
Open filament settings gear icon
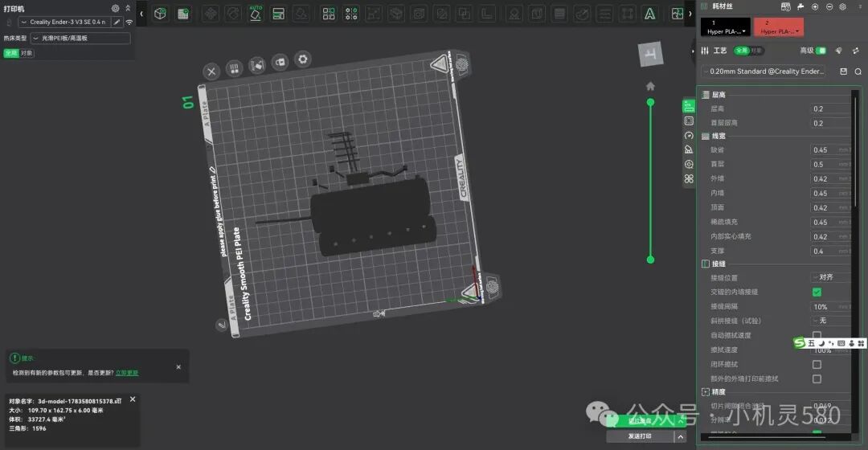click(x=843, y=6)
